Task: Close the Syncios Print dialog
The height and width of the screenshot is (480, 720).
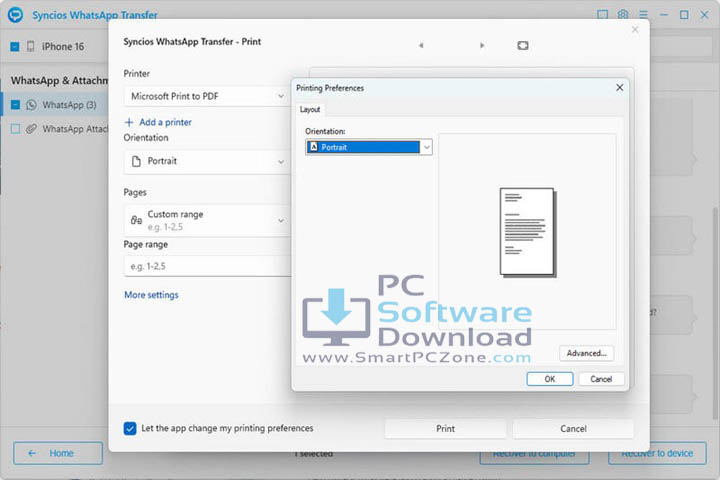Action: [635, 30]
